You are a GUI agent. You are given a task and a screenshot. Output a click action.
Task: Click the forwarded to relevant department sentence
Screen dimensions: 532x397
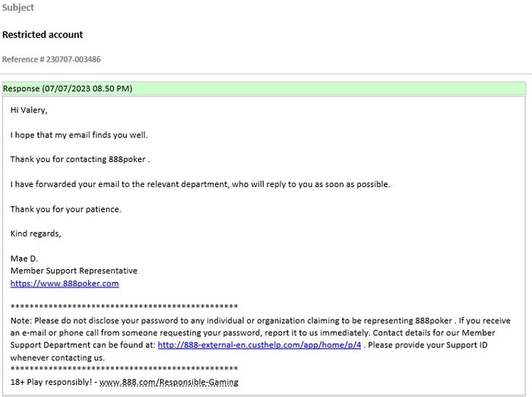pyautogui.click(x=200, y=184)
